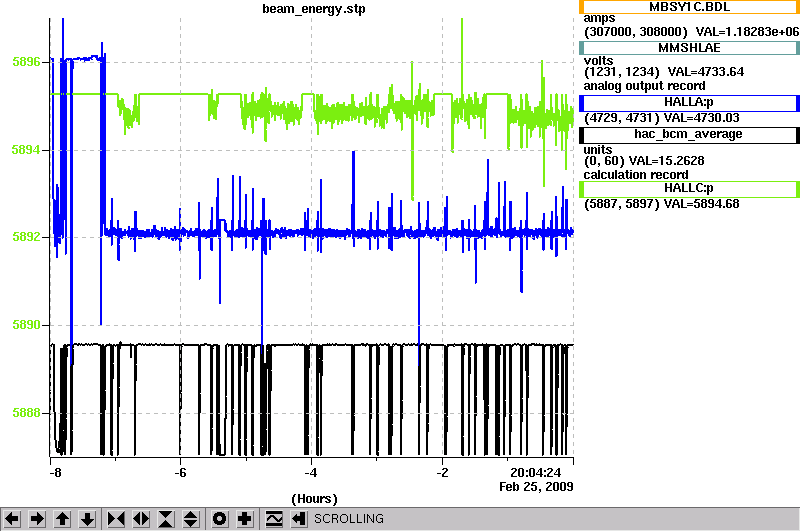
Task: Click the 5890 y-axis label
Action: point(26,325)
